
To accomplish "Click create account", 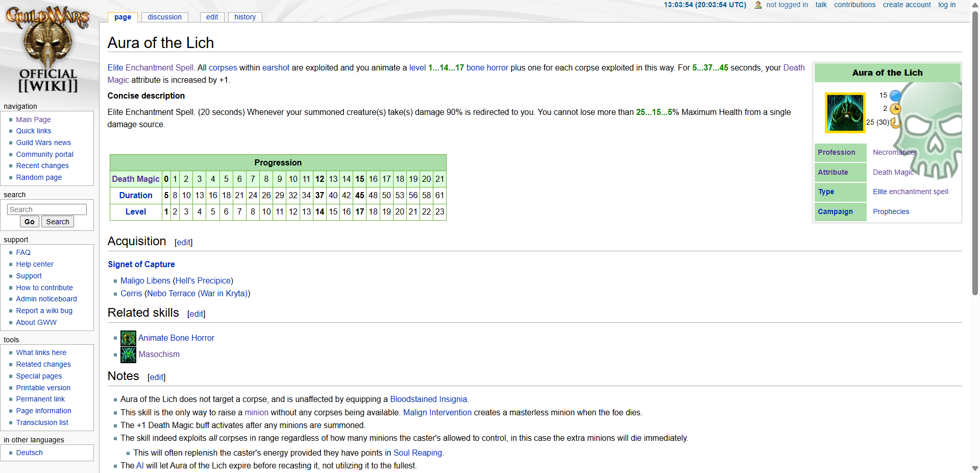I will (906, 5).
